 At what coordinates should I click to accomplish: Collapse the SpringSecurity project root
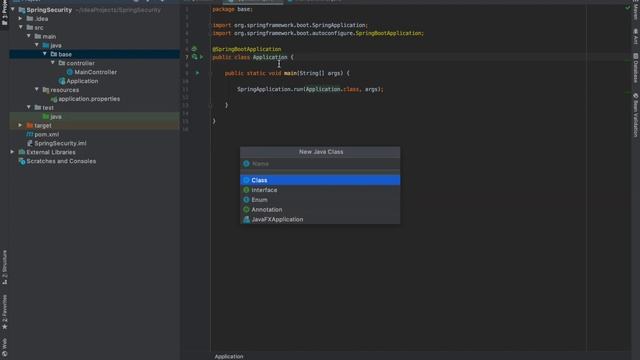pyautogui.click(x=13, y=9)
